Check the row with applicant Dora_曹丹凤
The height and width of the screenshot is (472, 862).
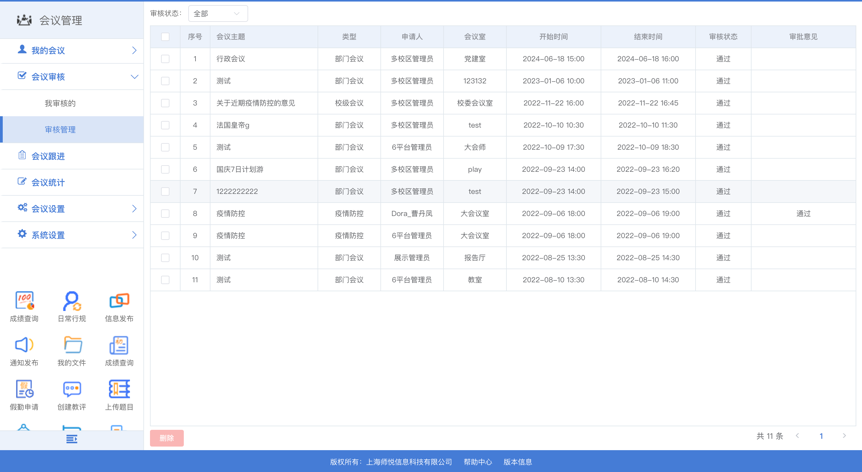pos(165,213)
